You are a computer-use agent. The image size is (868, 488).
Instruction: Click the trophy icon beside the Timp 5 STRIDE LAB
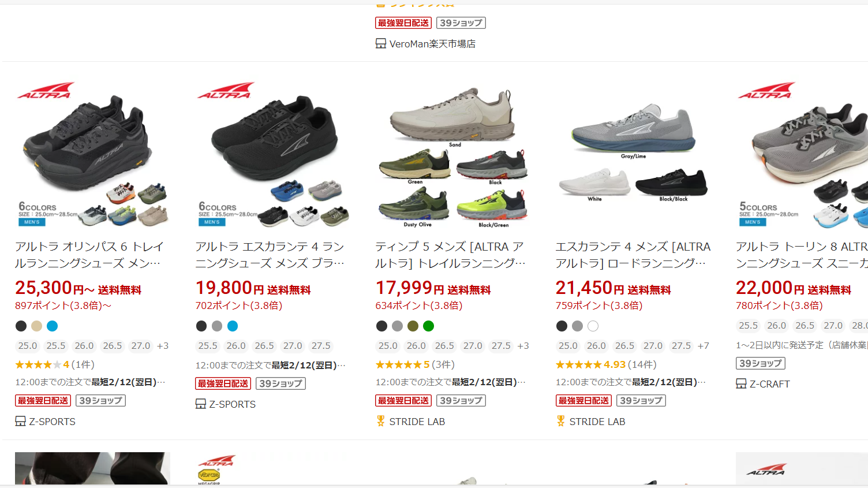click(x=380, y=421)
